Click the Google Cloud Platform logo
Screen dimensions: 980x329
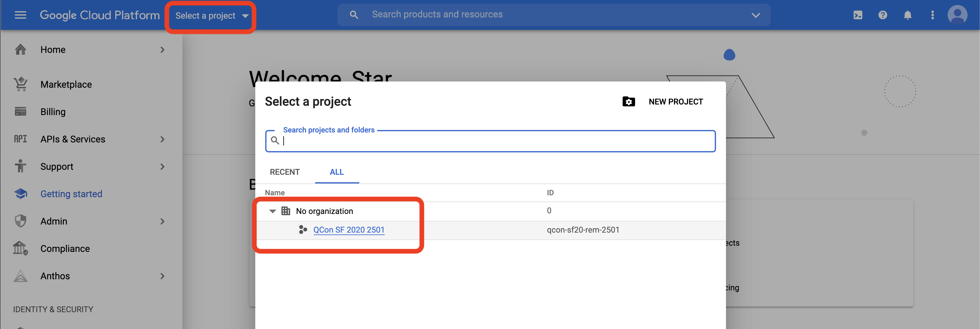pyautogui.click(x=100, y=15)
